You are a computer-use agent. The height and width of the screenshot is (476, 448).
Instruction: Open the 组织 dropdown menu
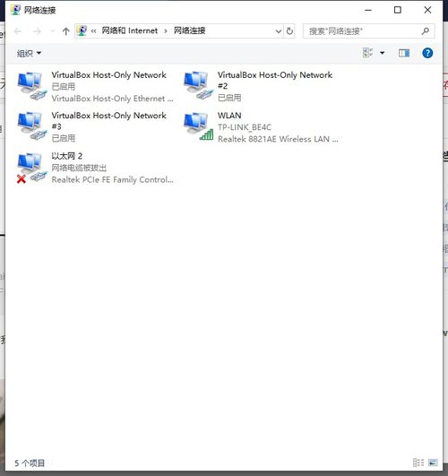pyautogui.click(x=29, y=54)
